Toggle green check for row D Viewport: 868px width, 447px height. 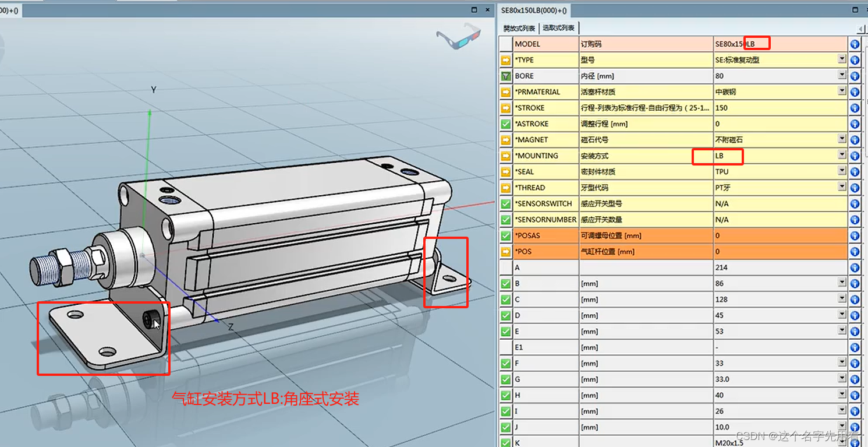click(x=505, y=315)
